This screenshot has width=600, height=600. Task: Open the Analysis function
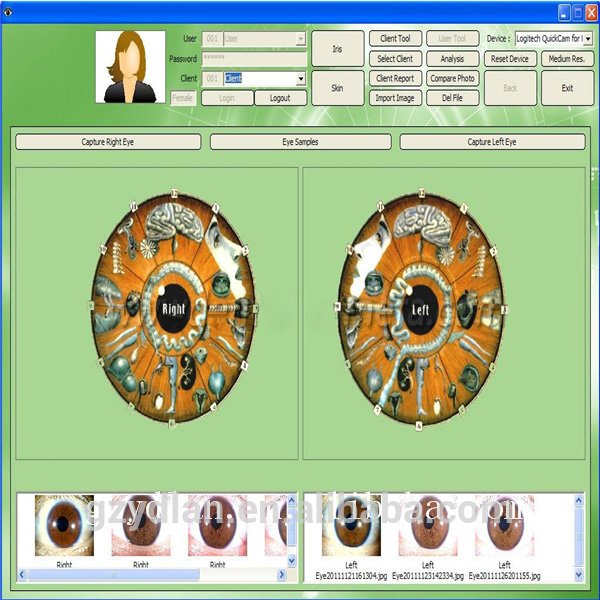click(452, 59)
